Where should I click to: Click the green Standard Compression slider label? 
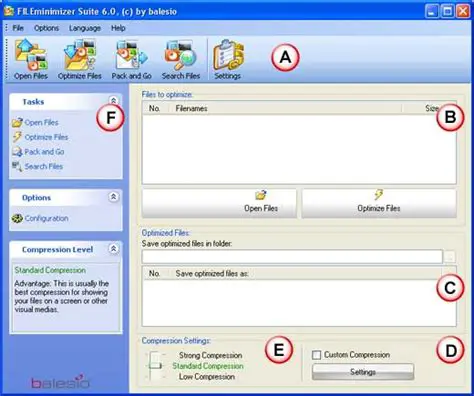[x=208, y=366]
